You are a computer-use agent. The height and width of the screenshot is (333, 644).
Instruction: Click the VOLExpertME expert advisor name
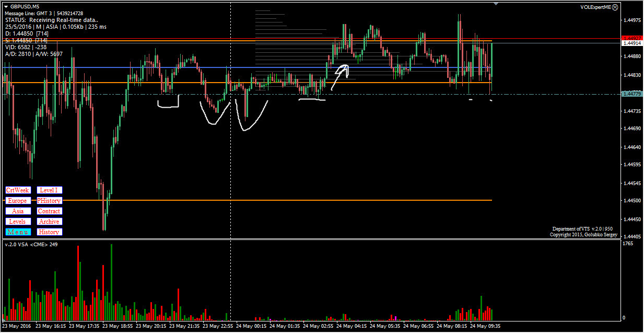point(595,7)
